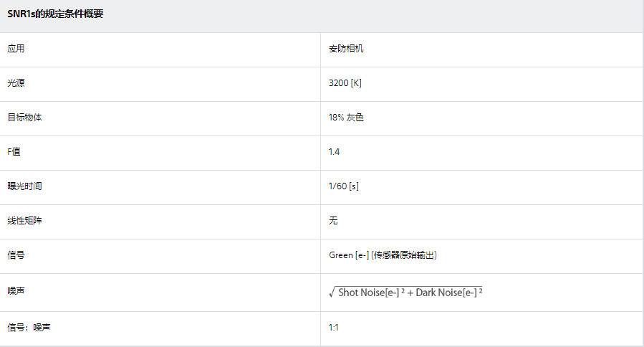The height and width of the screenshot is (347, 644).
Task: Click the 1/60 [s] exposure value
Action: (343, 186)
